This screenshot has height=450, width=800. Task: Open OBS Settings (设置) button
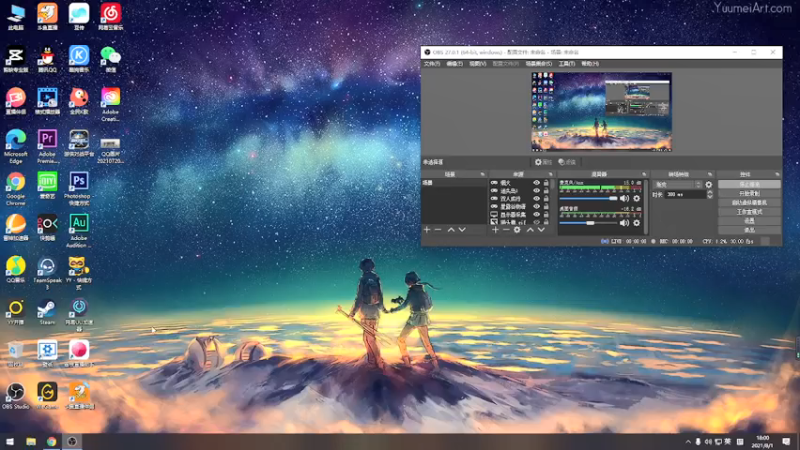[x=749, y=221]
